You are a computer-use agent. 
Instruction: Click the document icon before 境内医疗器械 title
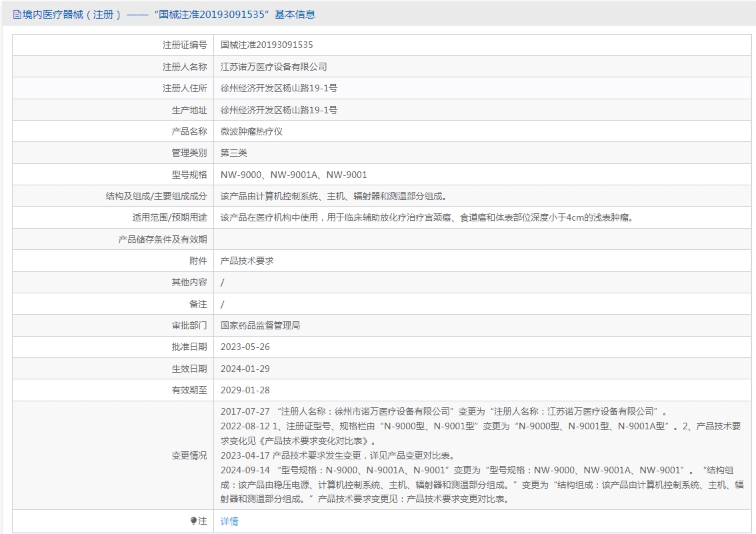pyautogui.click(x=17, y=15)
